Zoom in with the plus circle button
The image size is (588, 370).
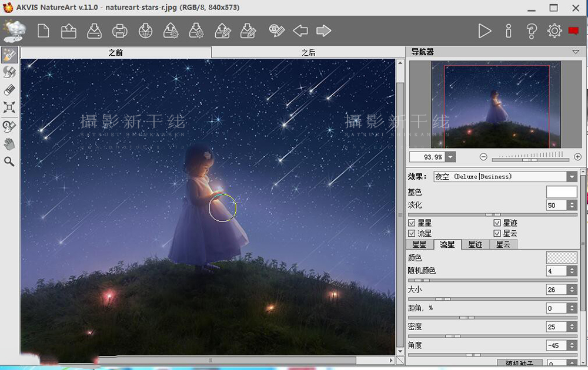[x=577, y=157]
